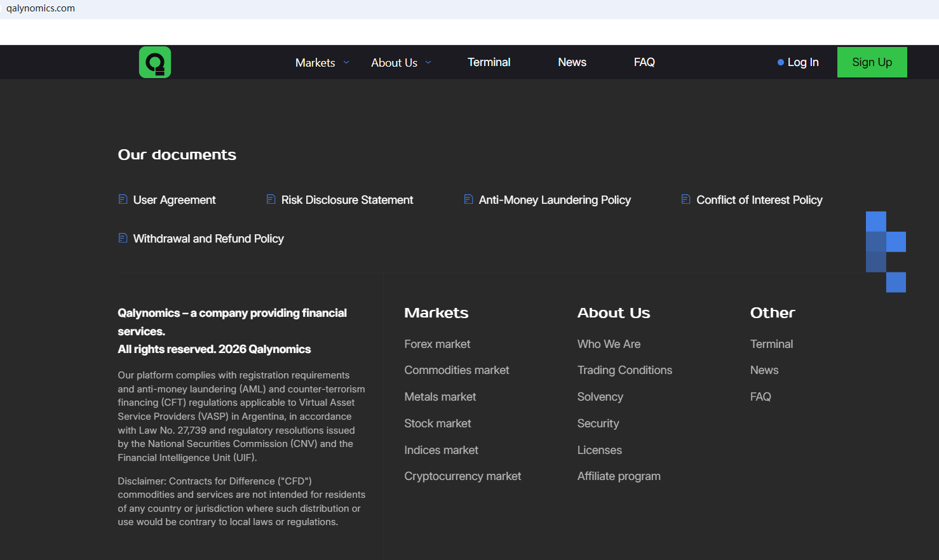
Task: Click the blue dot beside Log In
Action: [780, 62]
